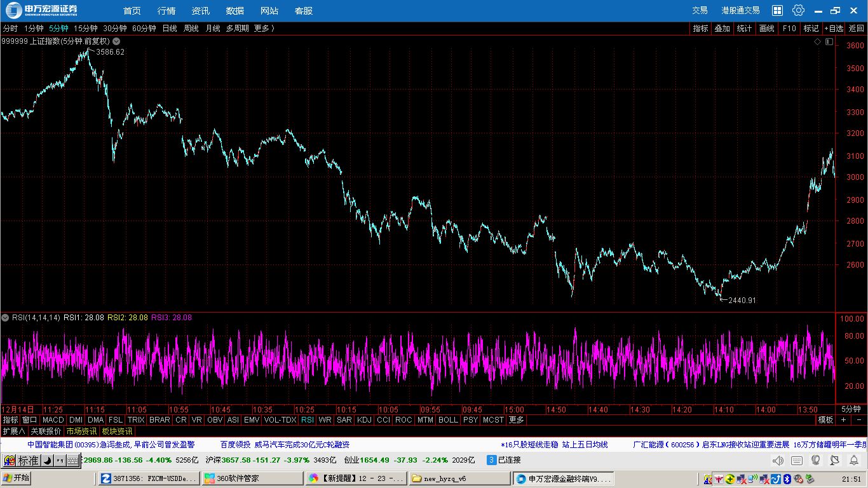Expand the 扩展 panel at bottom left
The width and height of the screenshot is (868, 488).
pos(14,431)
